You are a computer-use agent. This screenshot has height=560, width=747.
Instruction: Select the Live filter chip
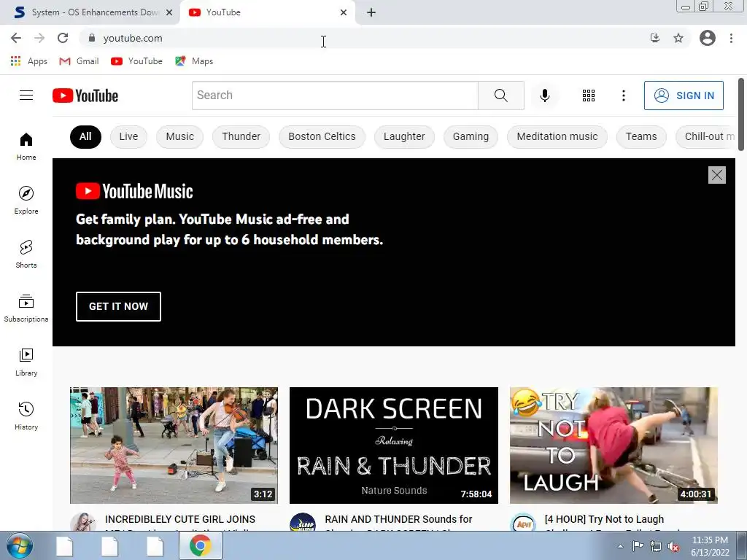128,136
